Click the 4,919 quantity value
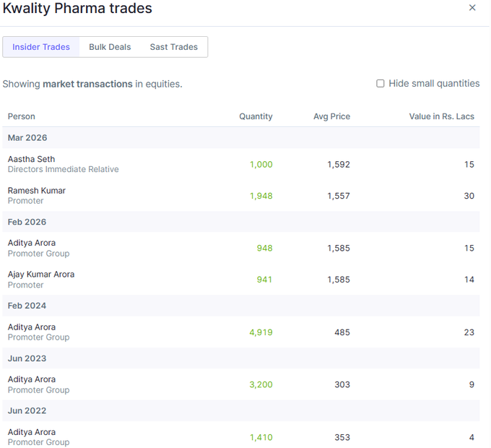491x448 pixels. [x=261, y=332]
